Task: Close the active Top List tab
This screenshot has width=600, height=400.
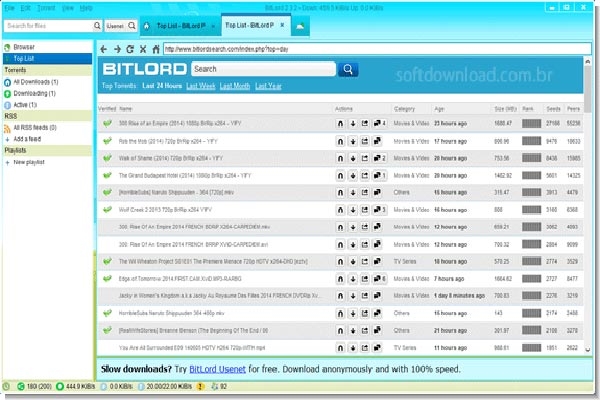Action: (282, 25)
